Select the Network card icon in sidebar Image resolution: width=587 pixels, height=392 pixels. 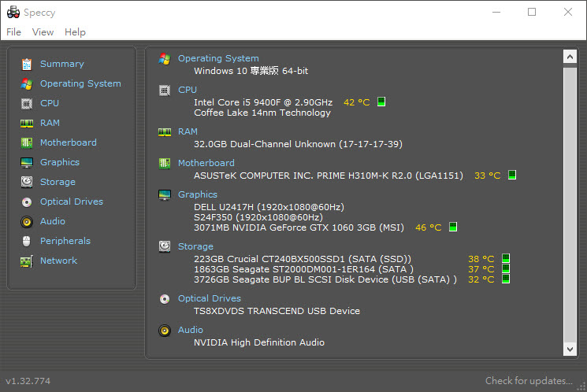click(x=27, y=261)
